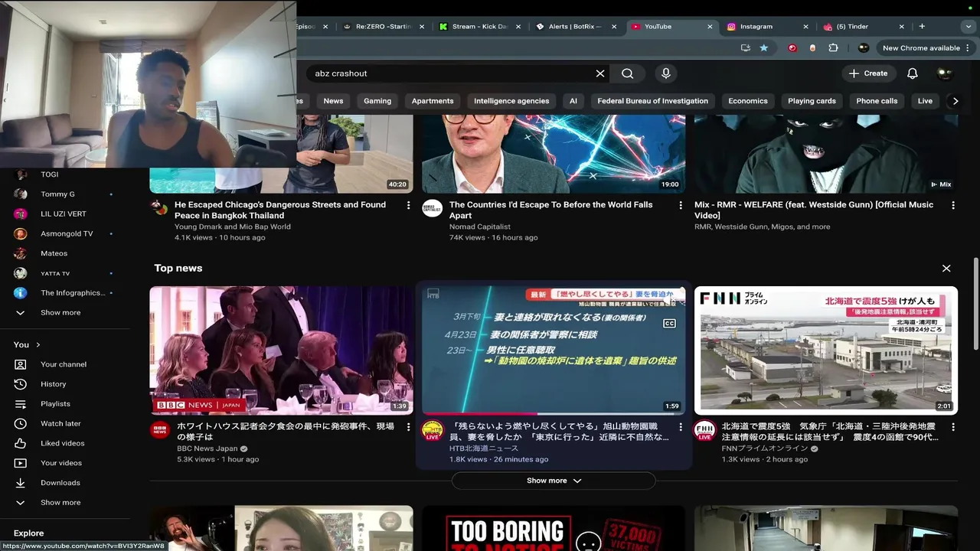Dismiss the Top news shelf
The image size is (980, 551).
946,269
